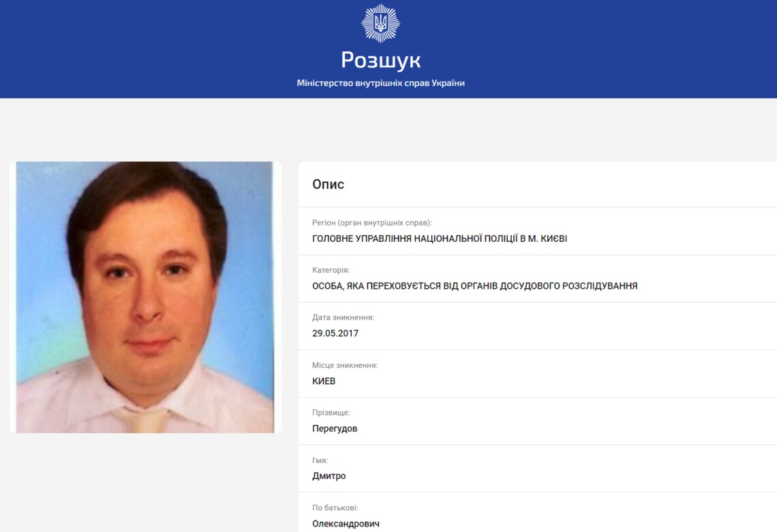This screenshot has height=532, width=777.
Task: Click the Місце зникнення label
Action: [345, 365]
